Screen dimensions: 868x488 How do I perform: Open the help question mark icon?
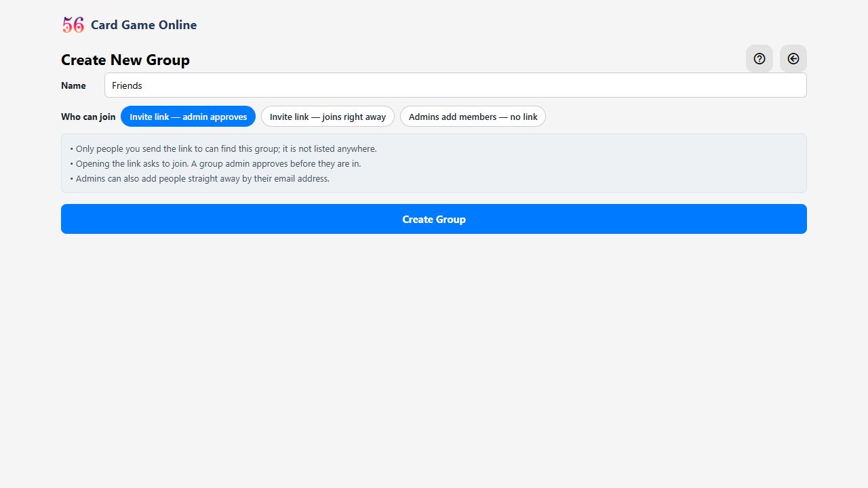point(759,59)
